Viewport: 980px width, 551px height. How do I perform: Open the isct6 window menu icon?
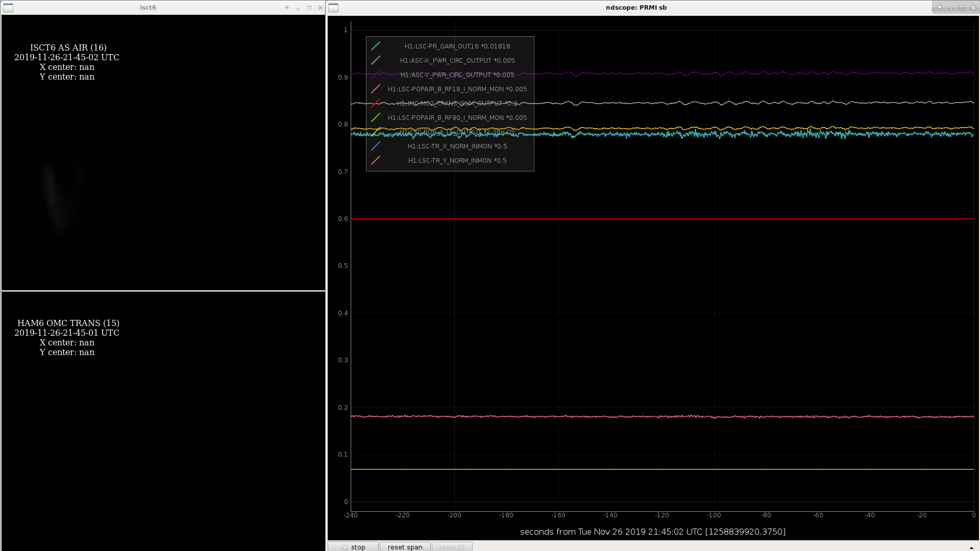pos(8,8)
